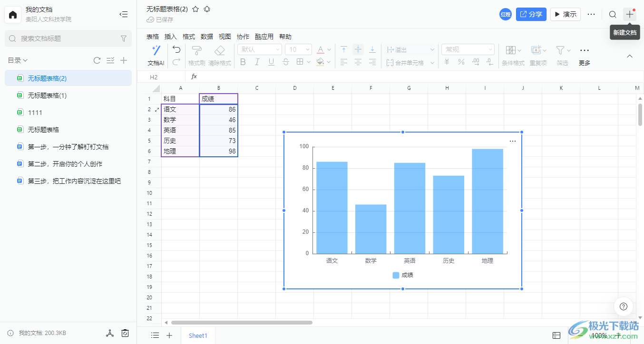Click the undo arrow icon

point(176,49)
